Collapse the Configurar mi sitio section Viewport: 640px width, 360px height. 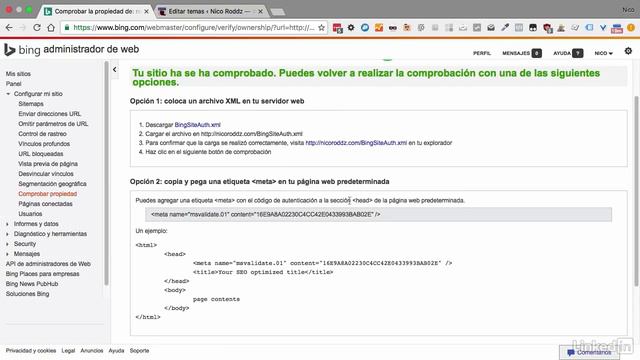(8, 94)
